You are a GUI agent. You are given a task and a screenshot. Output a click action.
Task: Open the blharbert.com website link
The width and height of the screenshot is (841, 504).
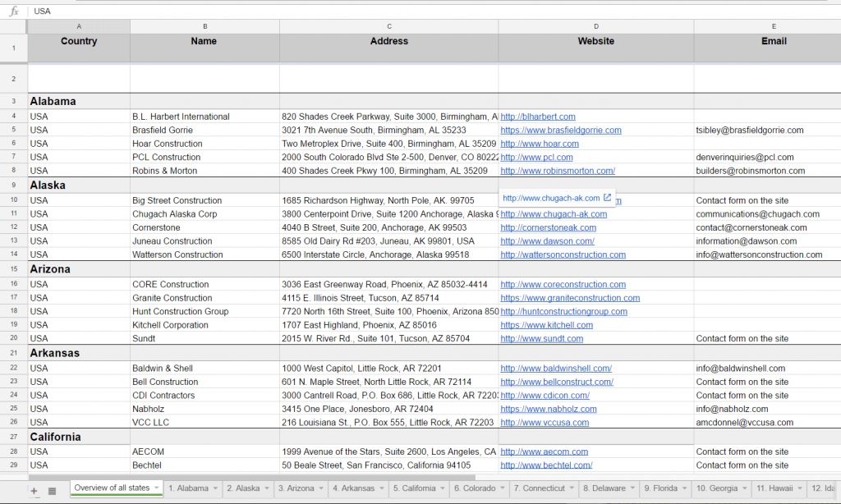coord(538,117)
